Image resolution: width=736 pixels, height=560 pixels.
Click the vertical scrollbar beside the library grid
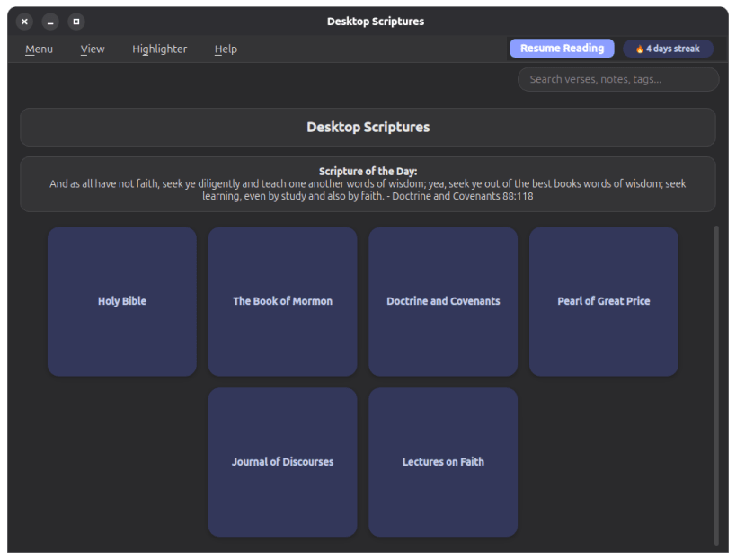[x=716, y=385]
